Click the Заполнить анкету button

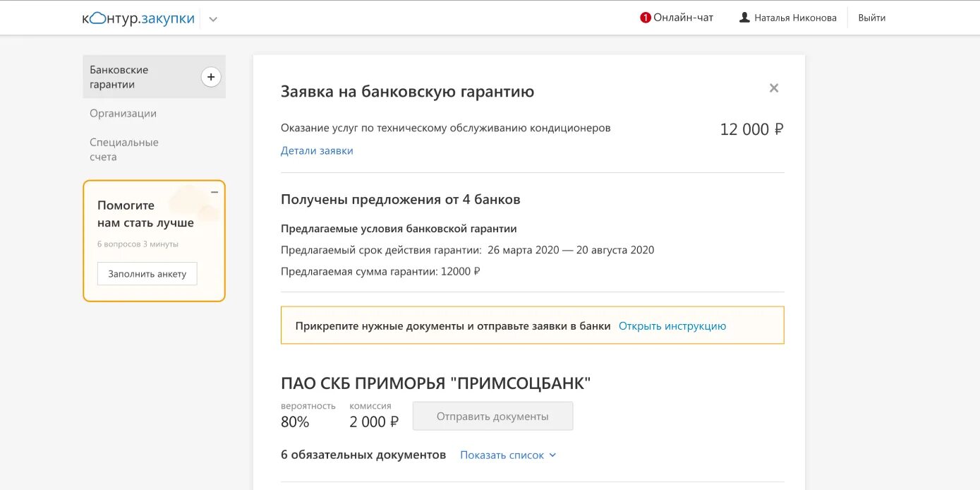[x=147, y=273]
